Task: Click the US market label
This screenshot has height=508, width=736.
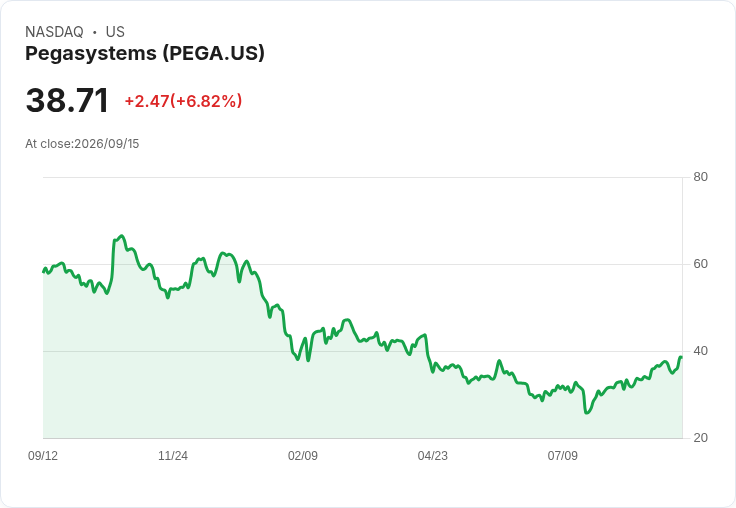Action: click(x=115, y=32)
